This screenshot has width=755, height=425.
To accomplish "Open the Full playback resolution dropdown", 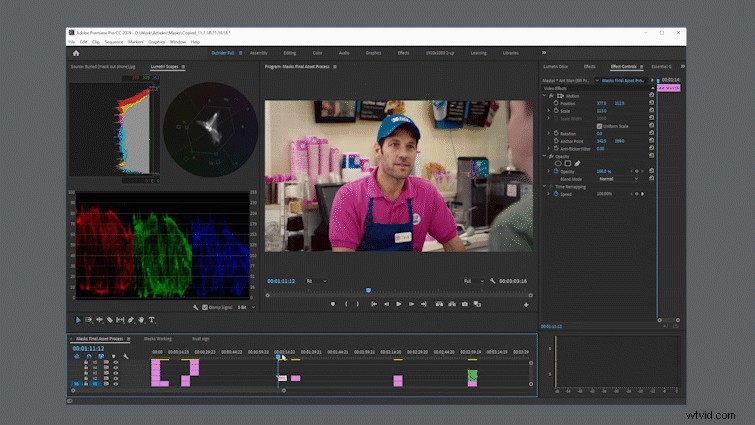I will (x=474, y=281).
